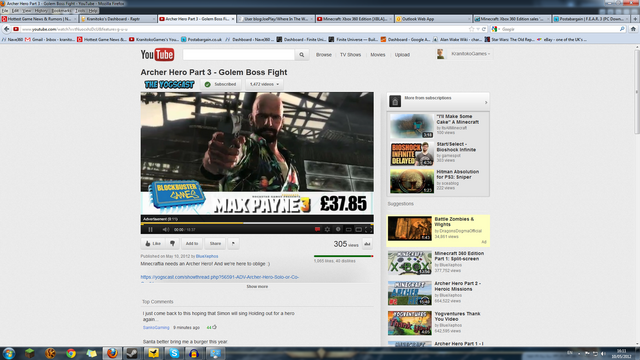Click the Like button
The height and width of the screenshot is (360, 640).
tap(153, 244)
